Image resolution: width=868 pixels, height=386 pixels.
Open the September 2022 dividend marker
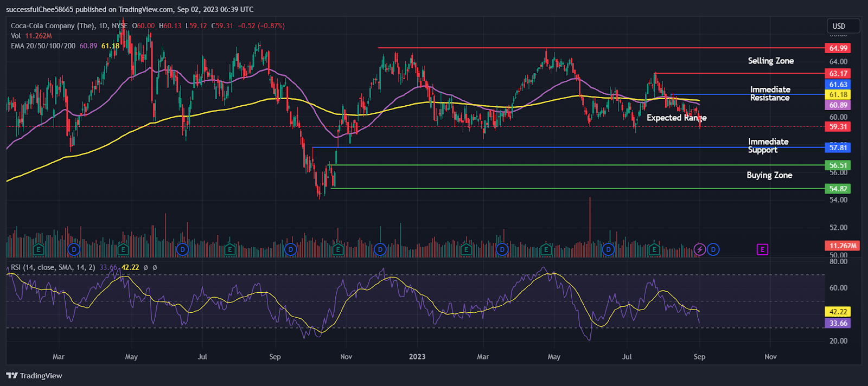pyautogui.click(x=291, y=249)
